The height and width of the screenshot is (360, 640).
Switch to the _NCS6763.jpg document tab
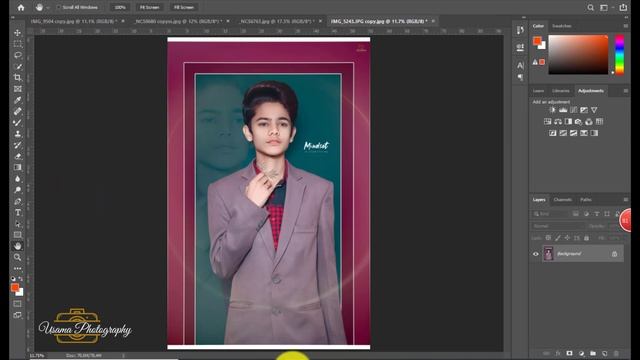(x=277, y=21)
